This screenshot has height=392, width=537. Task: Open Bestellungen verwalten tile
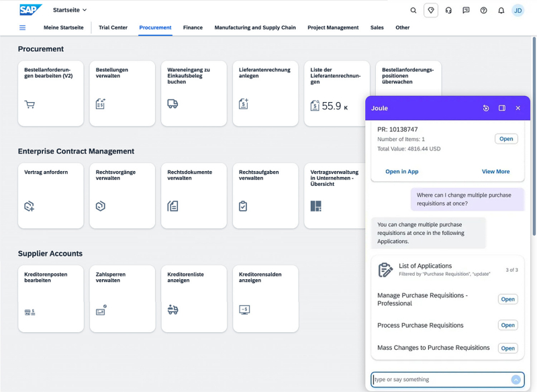pyautogui.click(x=121, y=93)
